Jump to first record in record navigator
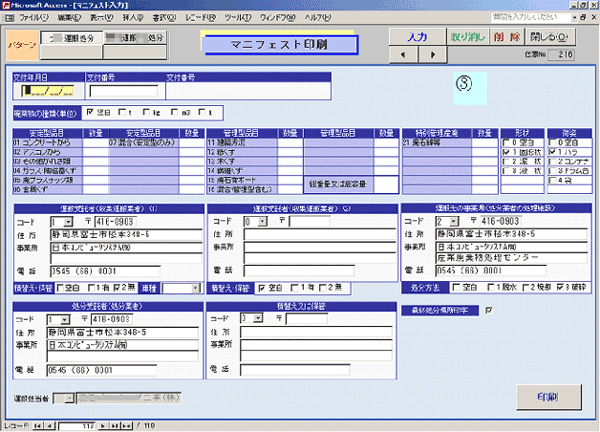Viewport: 600px width, 432px height. click(x=38, y=425)
